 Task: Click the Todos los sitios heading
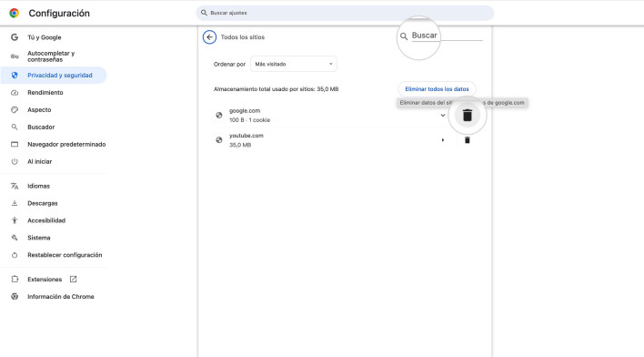click(243, 37)
